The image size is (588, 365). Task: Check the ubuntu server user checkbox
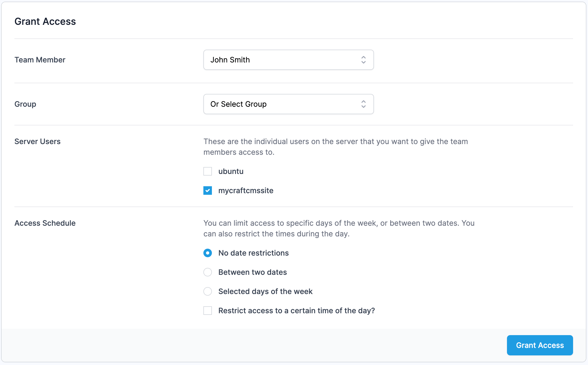pyautogui.click(x=208, y=171)
